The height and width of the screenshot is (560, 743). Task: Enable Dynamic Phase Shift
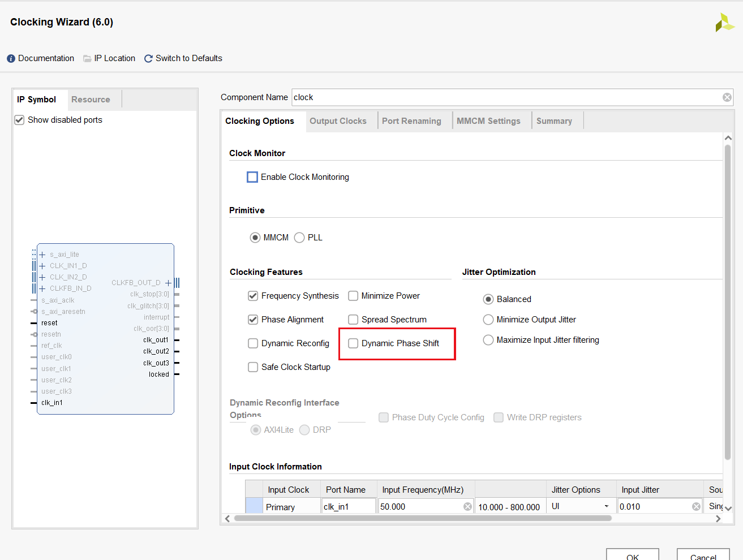(353, 343)
